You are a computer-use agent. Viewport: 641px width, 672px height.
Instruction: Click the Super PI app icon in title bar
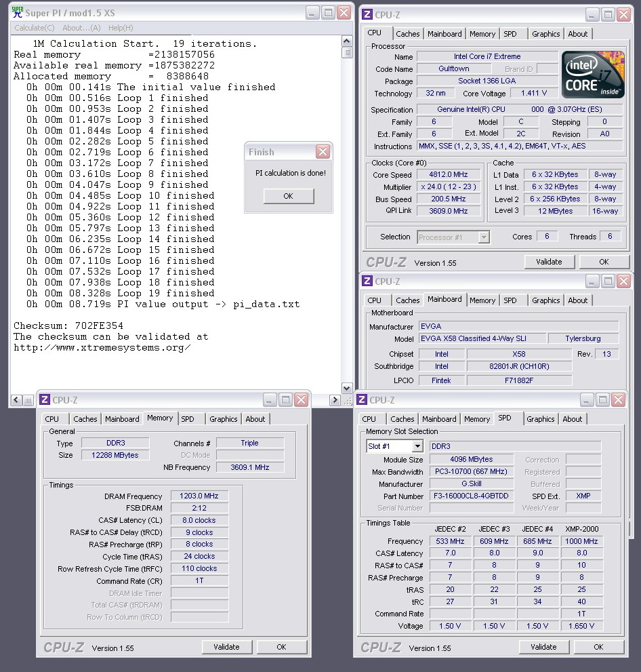(x=17, y=12)
